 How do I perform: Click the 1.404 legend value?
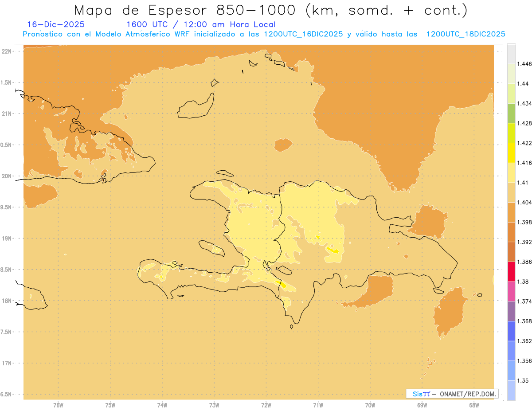(x=524, y=202)
